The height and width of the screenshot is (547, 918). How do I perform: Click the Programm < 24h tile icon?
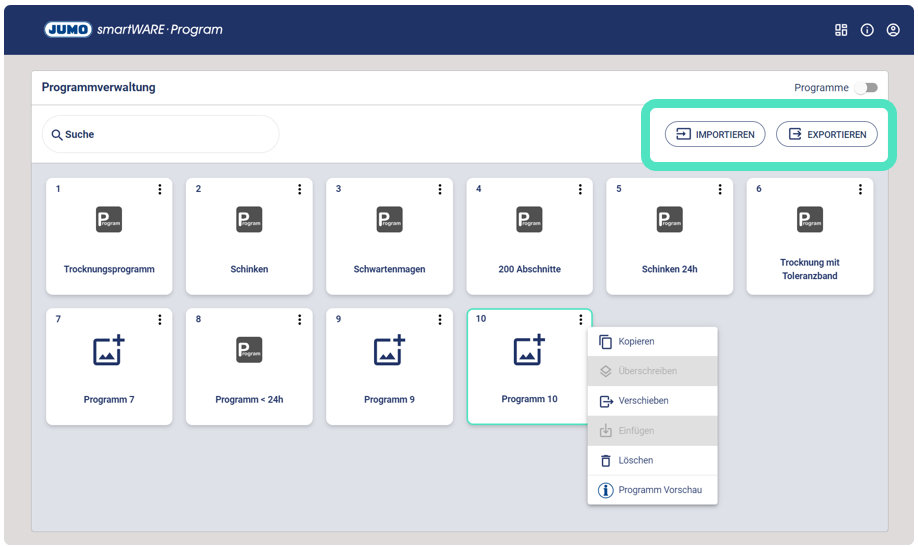249,350
